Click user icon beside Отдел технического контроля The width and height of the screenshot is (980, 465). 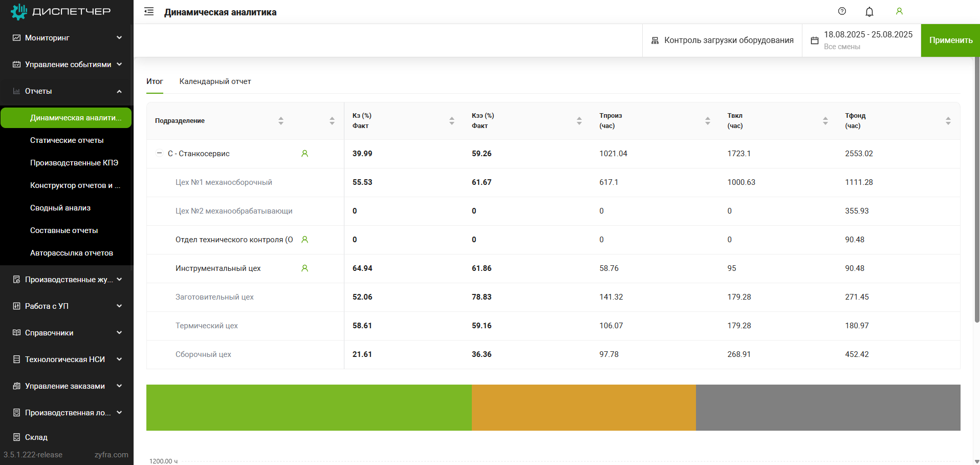tap(304, 240)
